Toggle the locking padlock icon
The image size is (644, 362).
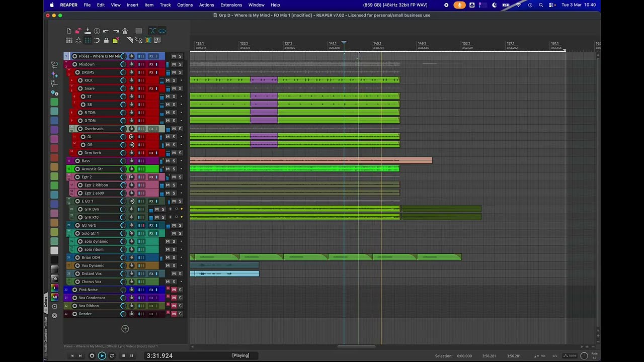click(x=106, y=40)
